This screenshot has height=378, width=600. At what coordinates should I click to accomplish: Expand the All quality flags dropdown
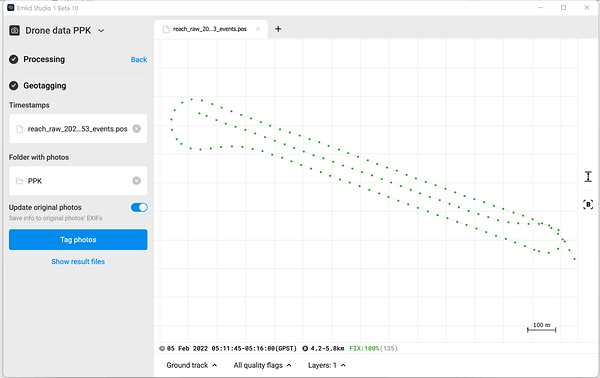coord(262,365)
